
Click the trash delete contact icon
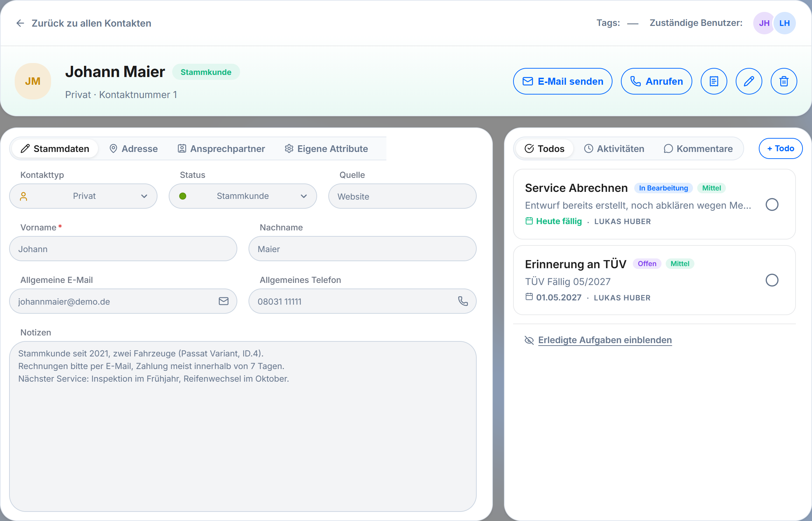click(x=784, y=81)
